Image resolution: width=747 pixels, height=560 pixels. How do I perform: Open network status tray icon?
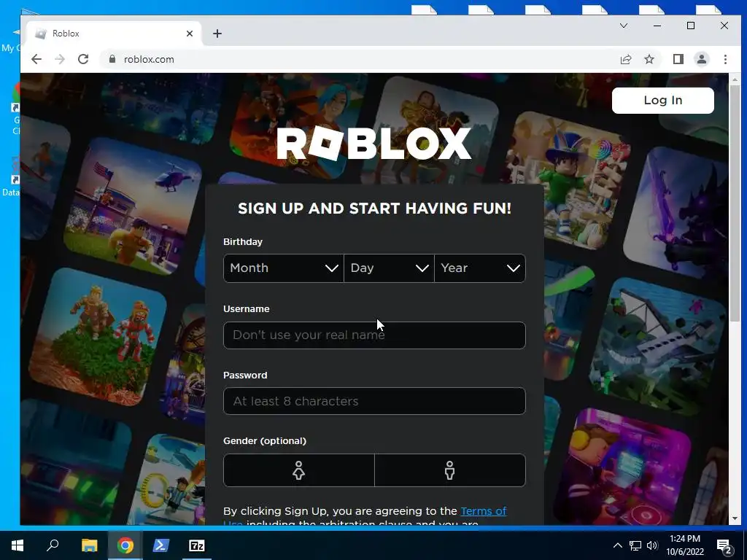pyautogui.click(x=635, y=545)
